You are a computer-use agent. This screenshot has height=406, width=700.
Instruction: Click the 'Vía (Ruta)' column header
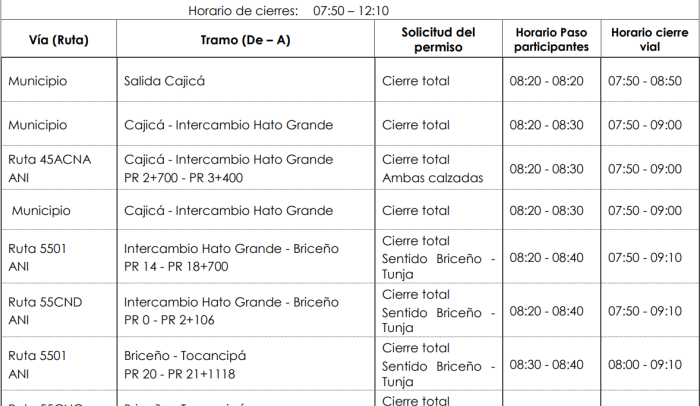(58, 40)
